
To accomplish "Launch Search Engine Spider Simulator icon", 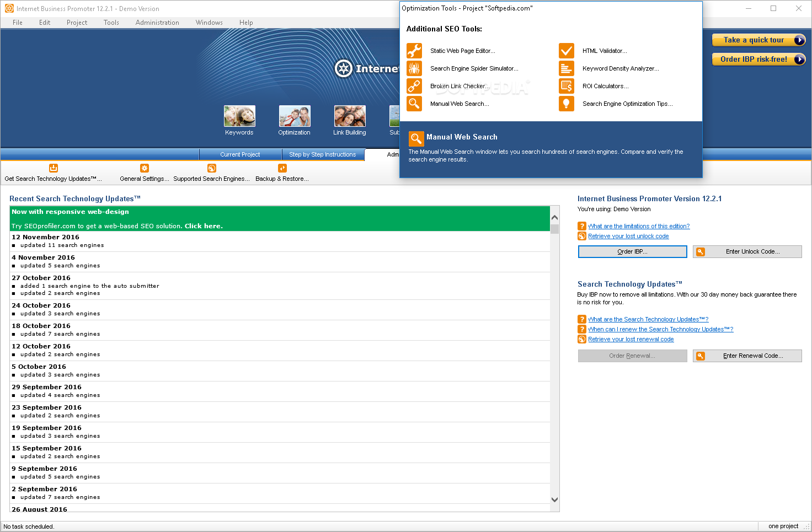I will (x=414, y=68).
